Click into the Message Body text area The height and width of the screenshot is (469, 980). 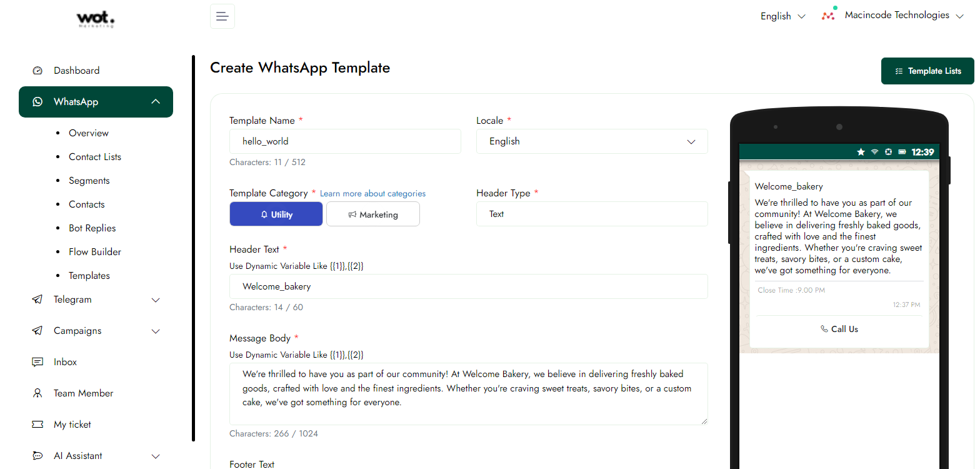click(x=468, y=393)
